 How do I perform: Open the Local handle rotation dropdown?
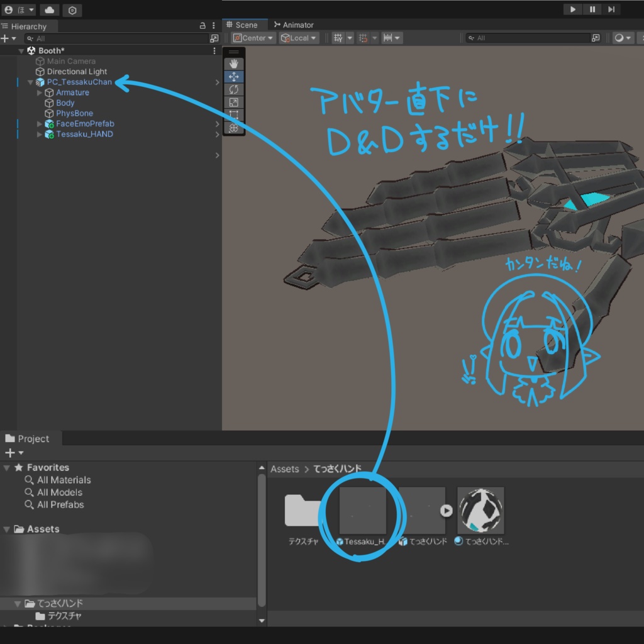(x=299, y=38)
